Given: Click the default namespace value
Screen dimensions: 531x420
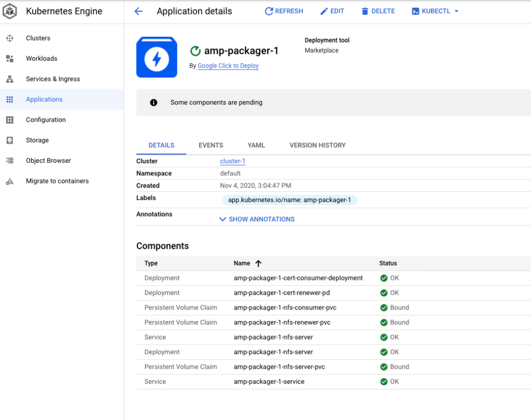Looking at the screenshot, I should [230, 173].
